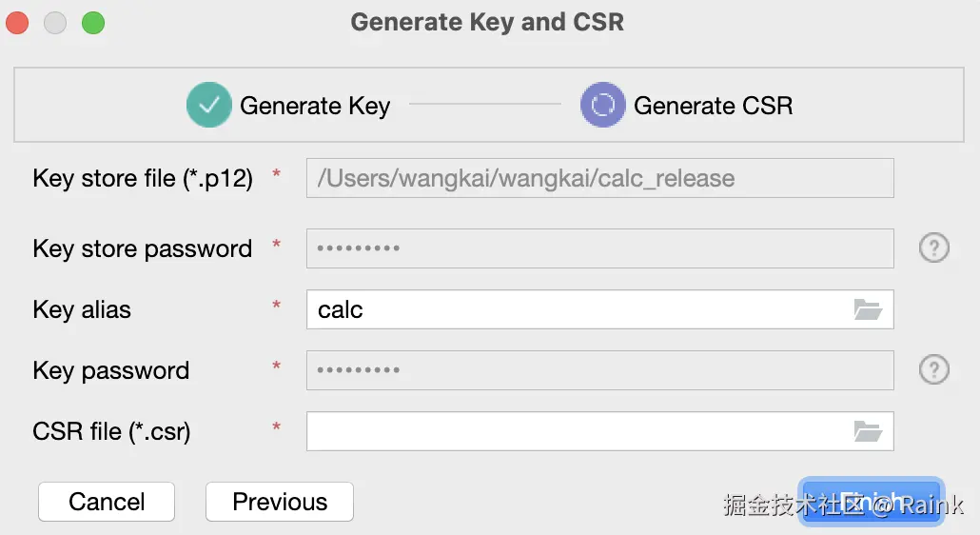Select the Generate CSR step label
980x535 pixels.
[713, 105]
